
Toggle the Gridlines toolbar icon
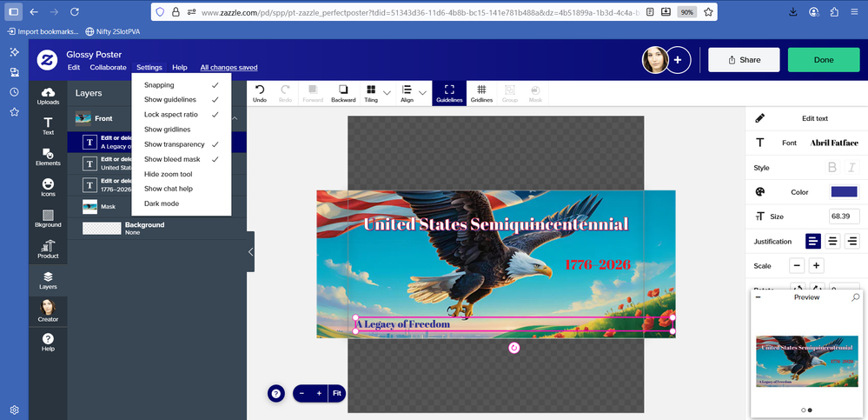(481, 93)
